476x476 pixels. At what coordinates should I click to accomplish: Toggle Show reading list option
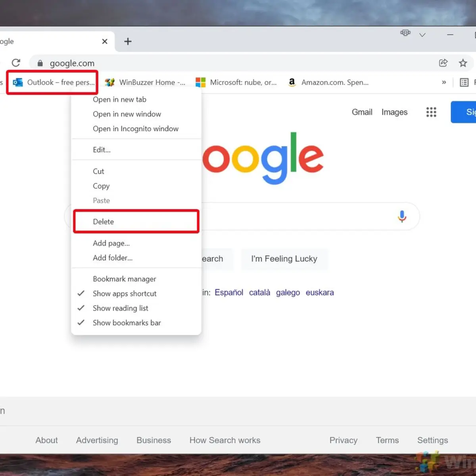[136, 308]
